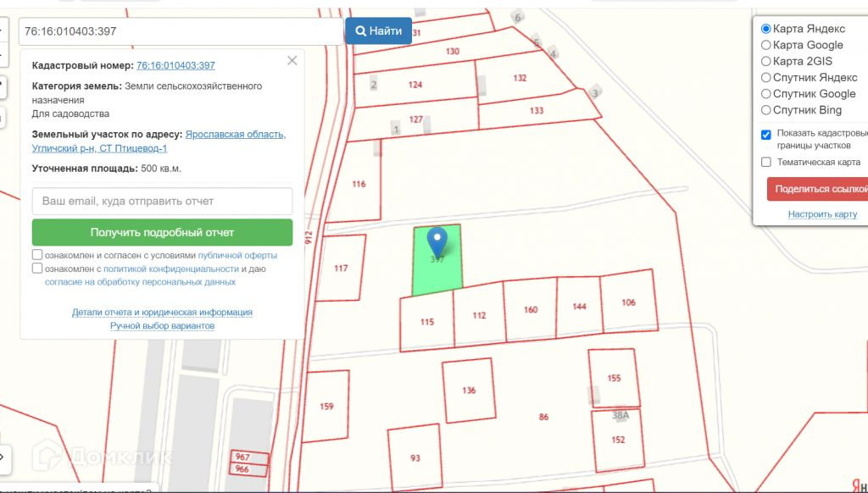Select parcel 132 on the map
868x493 pixels.
coord(520,78)
